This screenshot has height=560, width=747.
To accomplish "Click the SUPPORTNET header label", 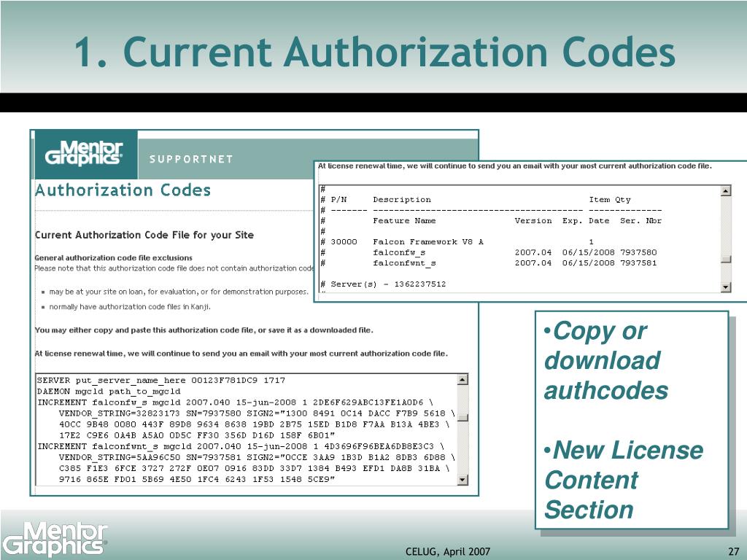I will coord(191,159).
